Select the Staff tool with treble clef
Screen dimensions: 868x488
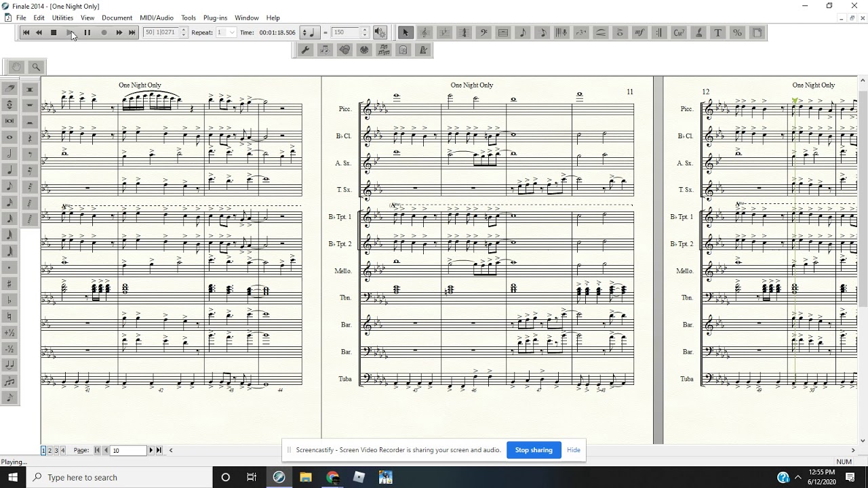[x=425, y=33]
